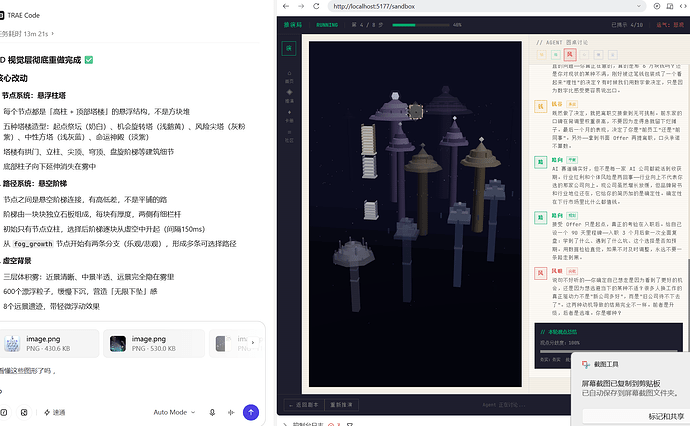Show next attachments with arrow button
The image size is (690, 426).
click(253, 342)
